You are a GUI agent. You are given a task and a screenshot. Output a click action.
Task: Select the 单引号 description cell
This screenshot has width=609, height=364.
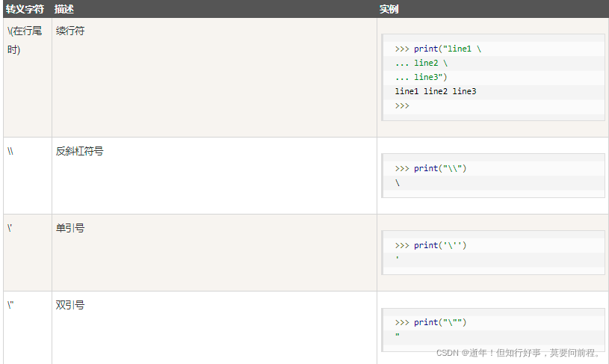click(x=214, y=253)
